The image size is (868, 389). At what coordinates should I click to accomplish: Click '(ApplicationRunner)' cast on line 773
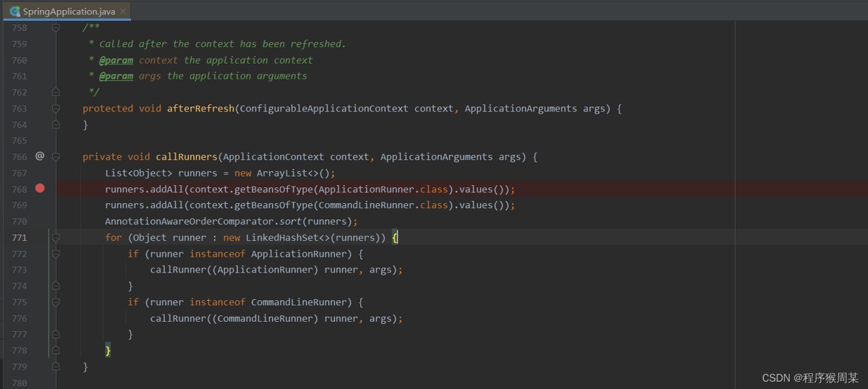pos(265,270)
